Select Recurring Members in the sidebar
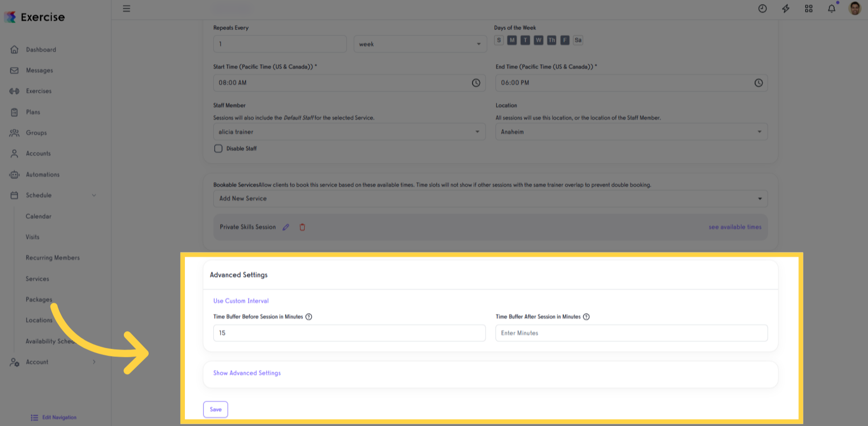The height and width of the screenshot is (426, 868). pyautogui.click(x=52, y=257)
